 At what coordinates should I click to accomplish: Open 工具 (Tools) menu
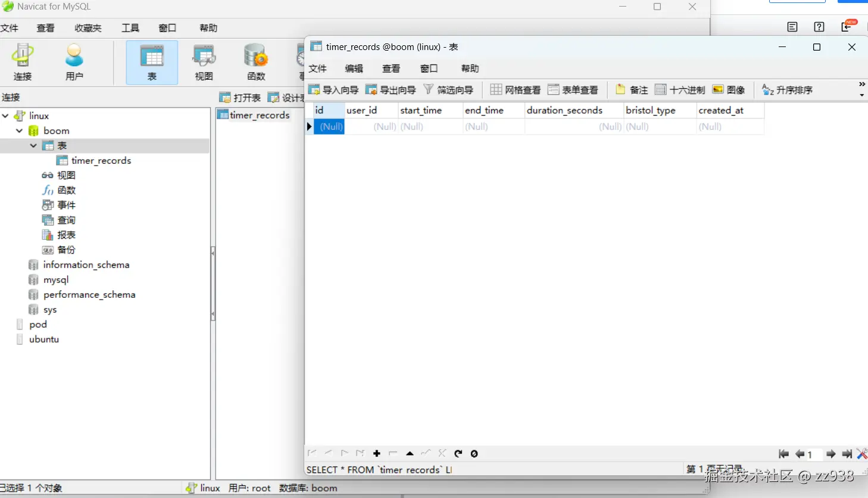(x=130, y=28)
